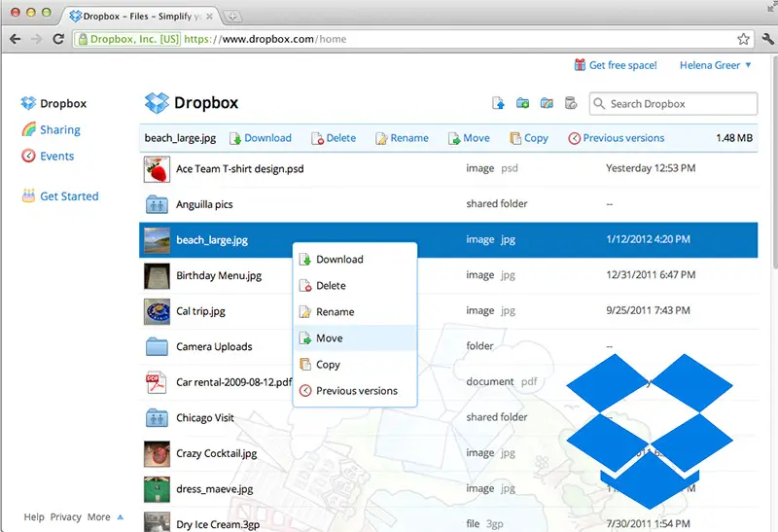This screenshot has width=778, height=532.
Task: Click the Chicago Visit shared folder icon
Action: tap(157, 418)
